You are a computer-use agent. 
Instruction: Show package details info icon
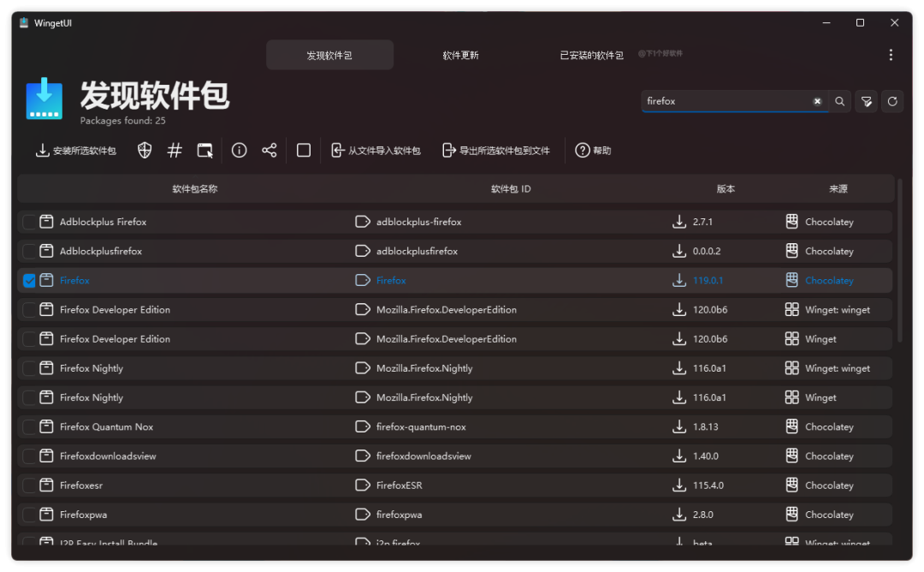pos(239,151)
